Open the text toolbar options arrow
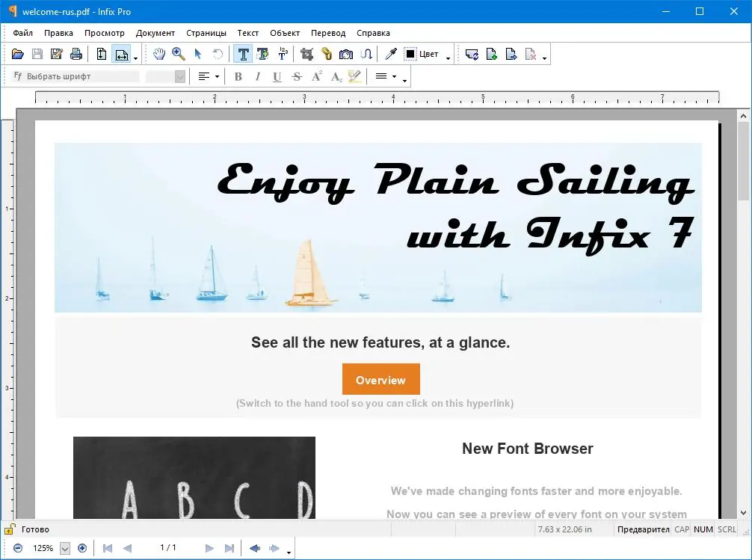The height and width of the screenshot is (560, 752). click(x=404, y=80)
